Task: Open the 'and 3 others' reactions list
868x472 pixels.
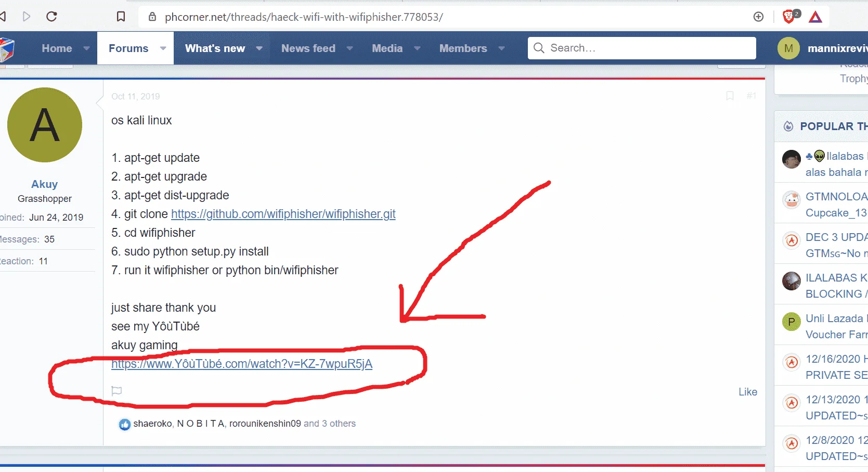Action: point(330,424)
